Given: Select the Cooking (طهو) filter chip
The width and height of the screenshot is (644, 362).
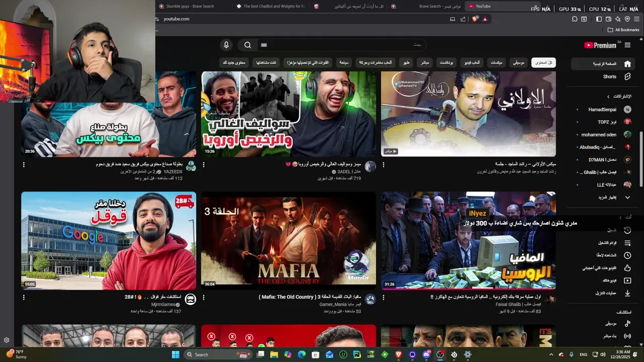Looking at the screenshot, I should 407,63.
